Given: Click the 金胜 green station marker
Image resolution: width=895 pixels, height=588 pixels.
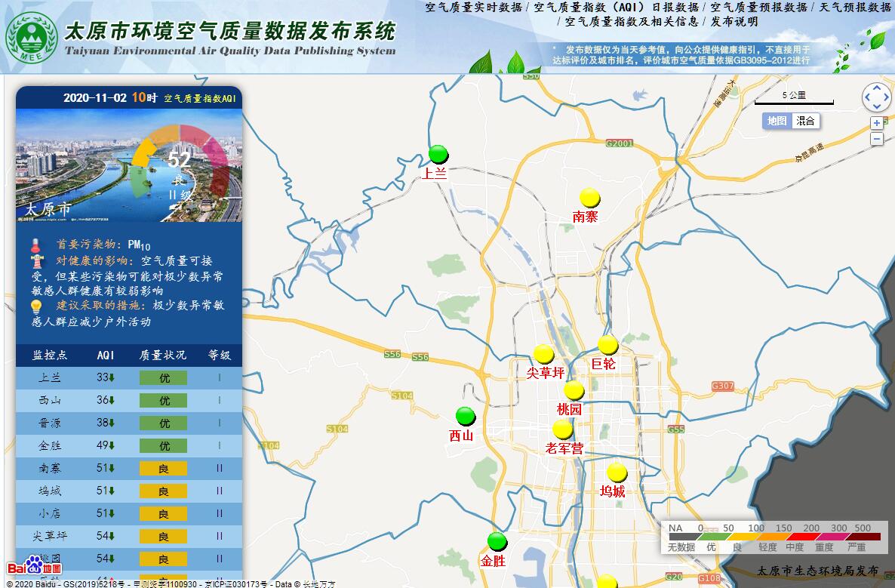Looking at the screenshot, I should point(497,541).
